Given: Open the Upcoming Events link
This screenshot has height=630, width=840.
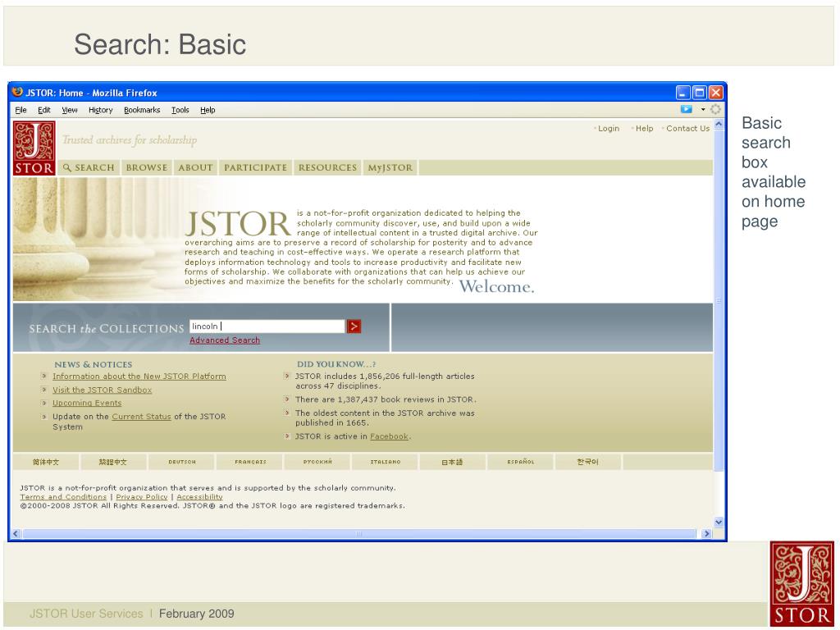Looking at the screenshot, I should [x=87, y=403].
